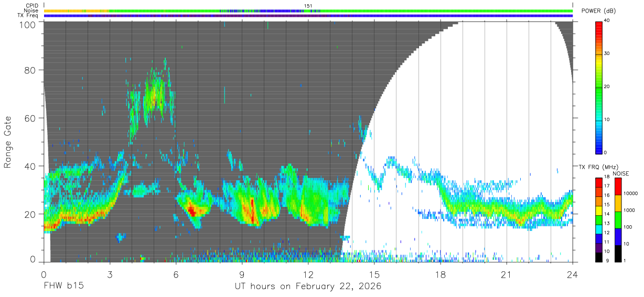Click the FHW b15 radar beam label
The height and width of the screenshot is (297, 644).
(x=63, y=287)
